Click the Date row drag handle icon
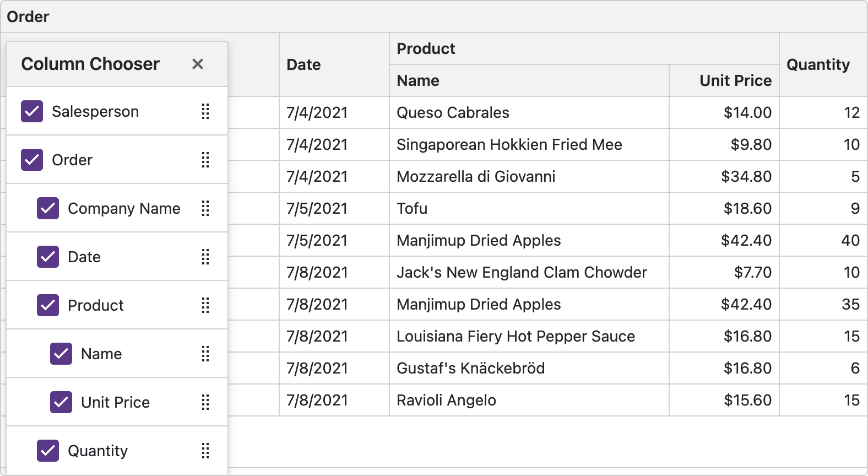 click(x=205, y=257)
